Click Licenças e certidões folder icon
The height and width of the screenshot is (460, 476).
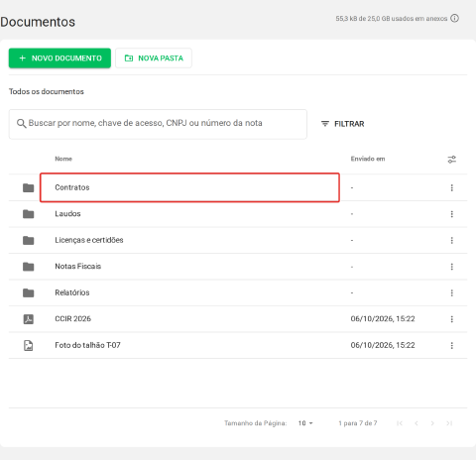pos(29,240)
